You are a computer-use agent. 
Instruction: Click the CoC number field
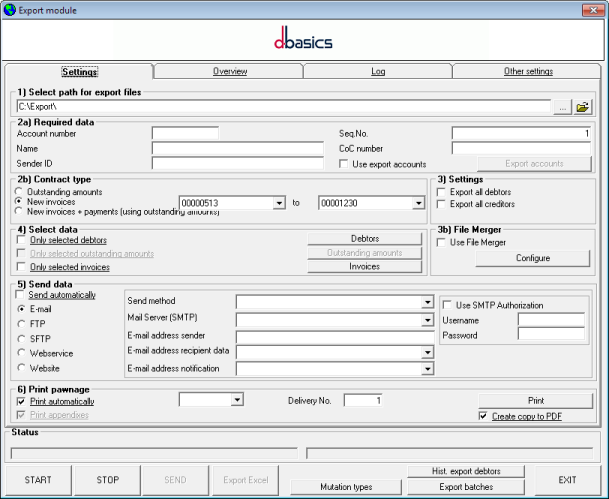[521, 148]
